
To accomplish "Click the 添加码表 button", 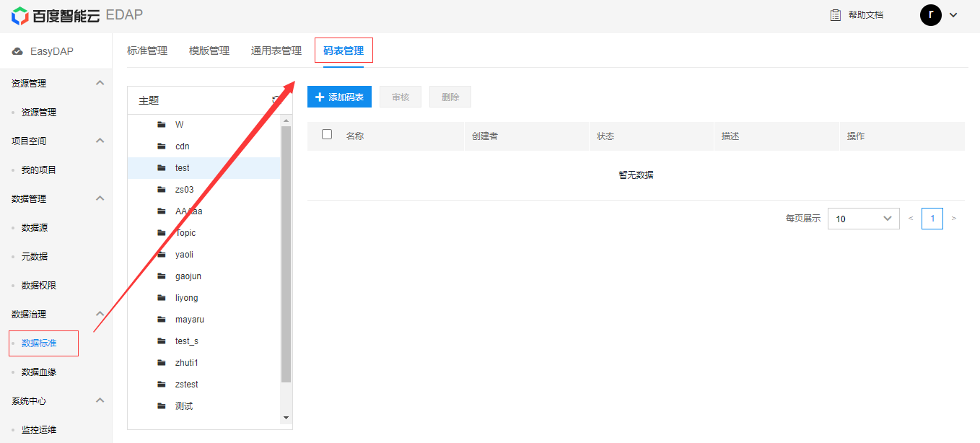I will (339, 97).
